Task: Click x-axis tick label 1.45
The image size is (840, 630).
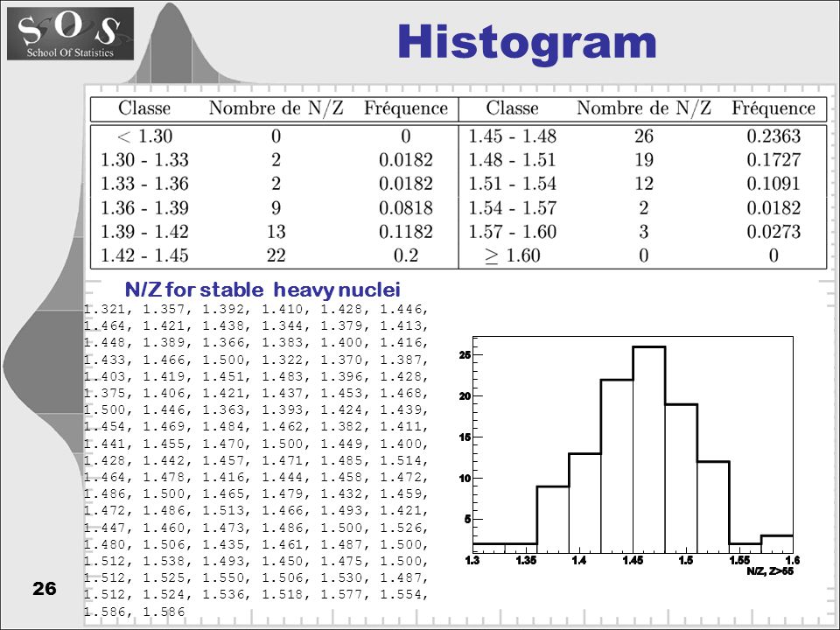Action: coord(633,560)
